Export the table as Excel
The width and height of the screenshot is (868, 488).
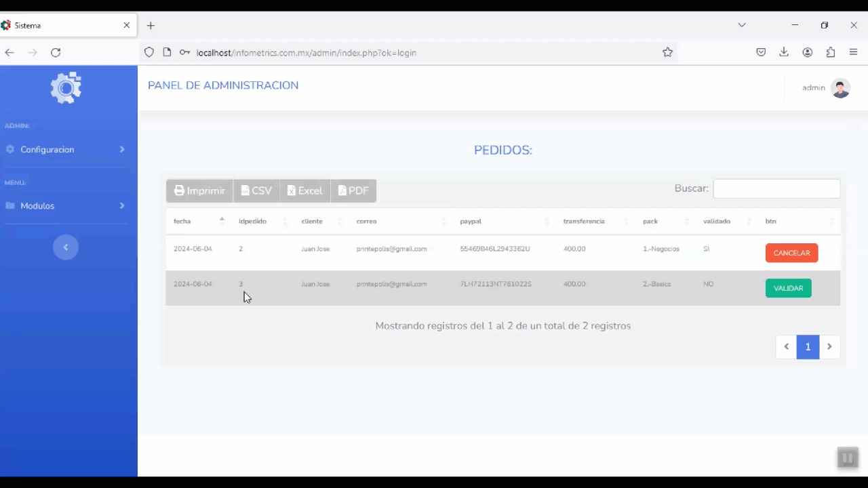tap(304, 191)
